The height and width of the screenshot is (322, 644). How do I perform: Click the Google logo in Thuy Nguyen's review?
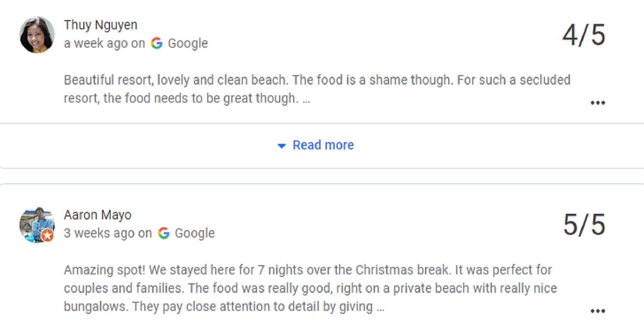pyautogui.click(x=157, y=43)
